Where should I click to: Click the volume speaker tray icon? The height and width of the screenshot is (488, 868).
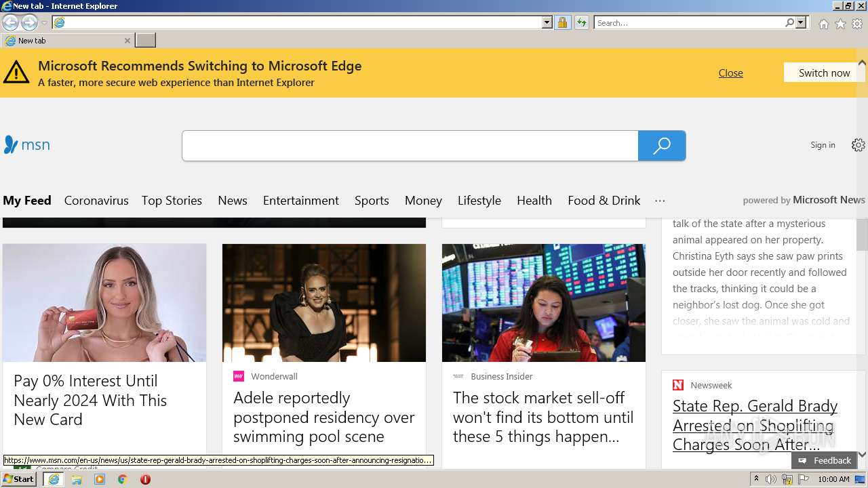pos(771,479)
